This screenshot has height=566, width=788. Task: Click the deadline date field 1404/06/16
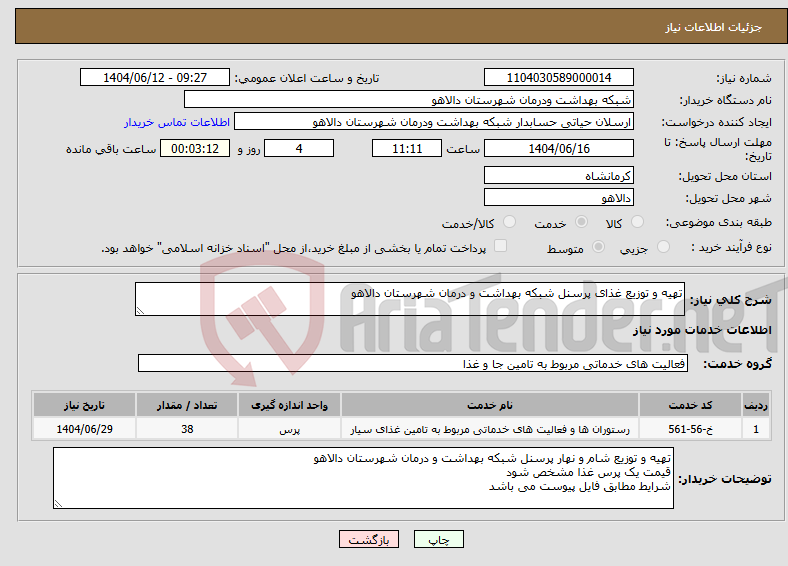558,148
